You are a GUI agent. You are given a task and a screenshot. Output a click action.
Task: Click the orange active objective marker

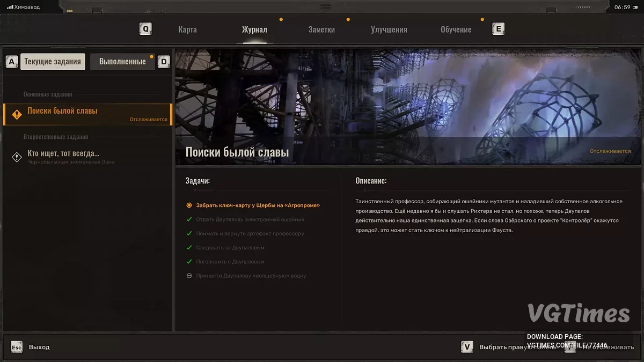point(189,205)
